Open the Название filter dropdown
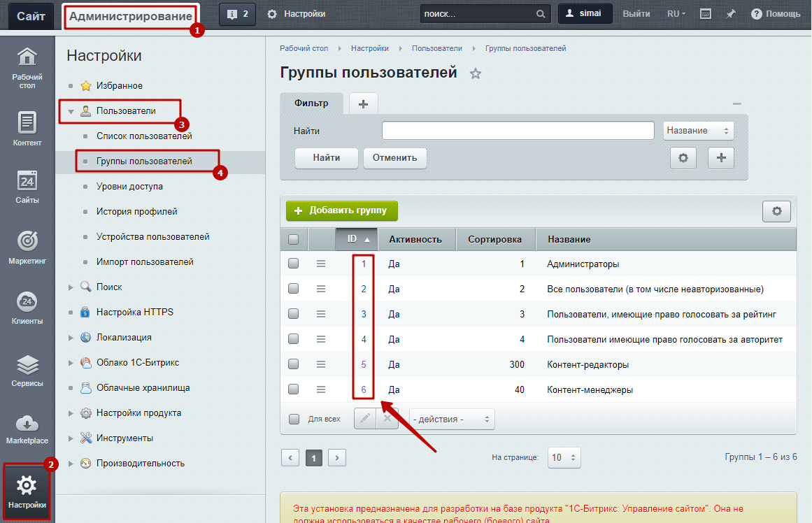Viewport: 812px width, 523px height. pyautogui.click(x=697, y=131)
